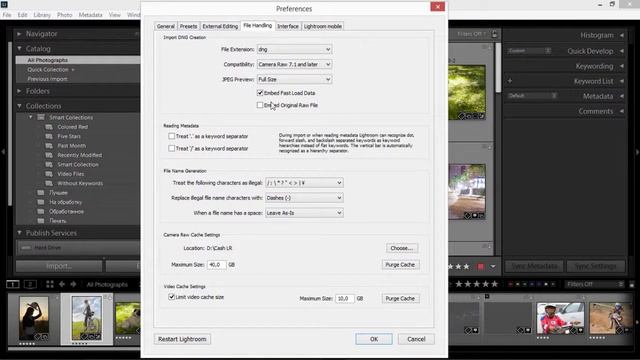Viewport: 640px width, 360px height.
Task: Click Camera Raw Purge Cache button
Action: 400,265
